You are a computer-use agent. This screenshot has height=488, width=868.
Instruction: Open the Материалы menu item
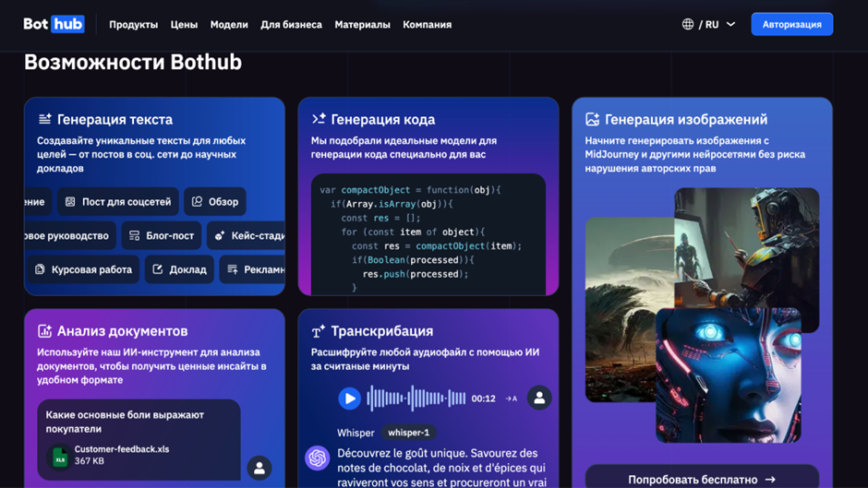tap(362, 24)
